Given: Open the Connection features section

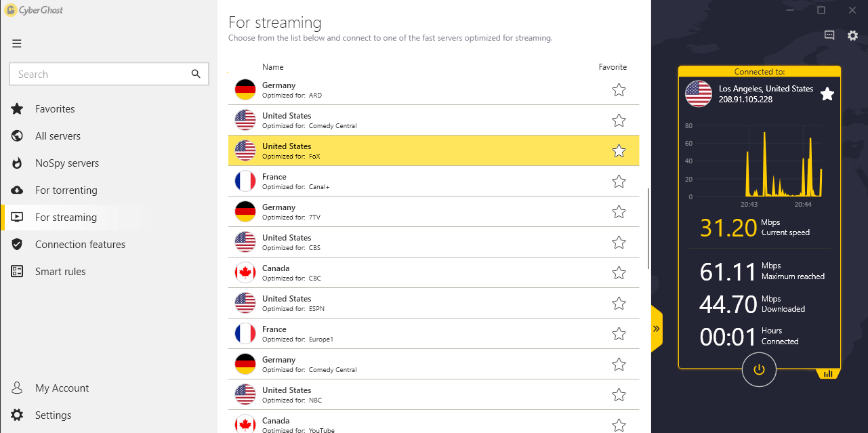Looking at the screenshot, I should tap(80, 245).
